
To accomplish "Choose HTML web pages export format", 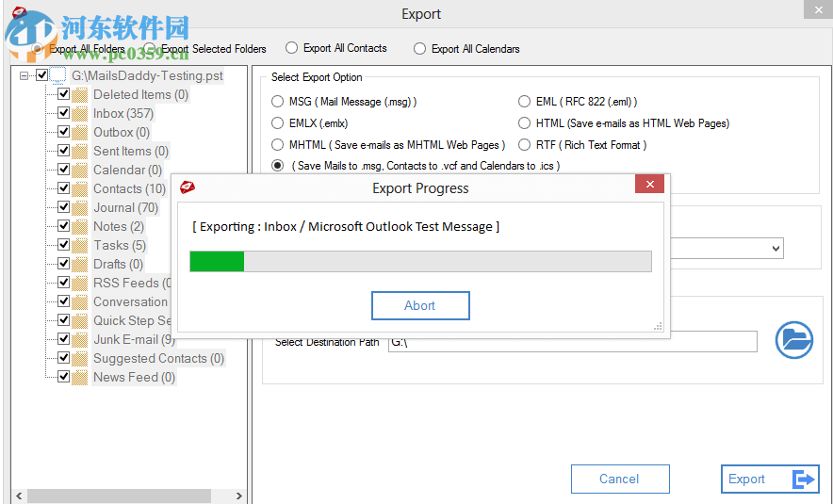I will (524, 123).
